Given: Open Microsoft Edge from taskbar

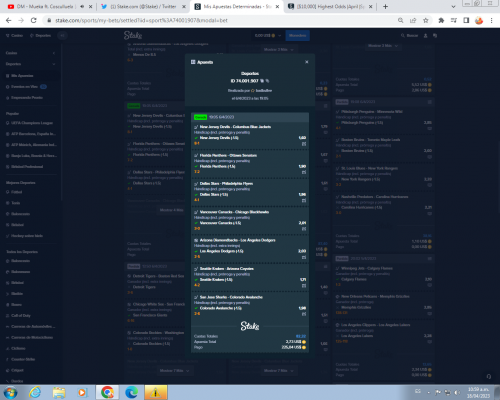Looking at the screenshot, I should point(131,392).
